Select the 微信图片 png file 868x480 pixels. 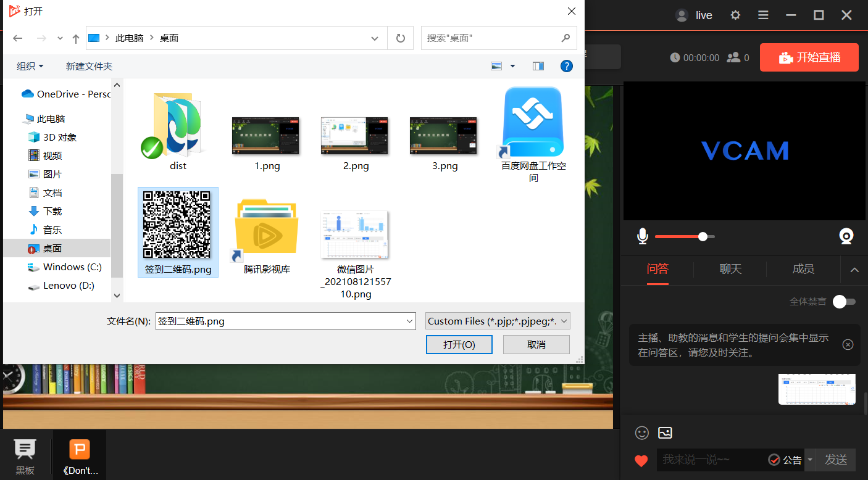point(355,254)
